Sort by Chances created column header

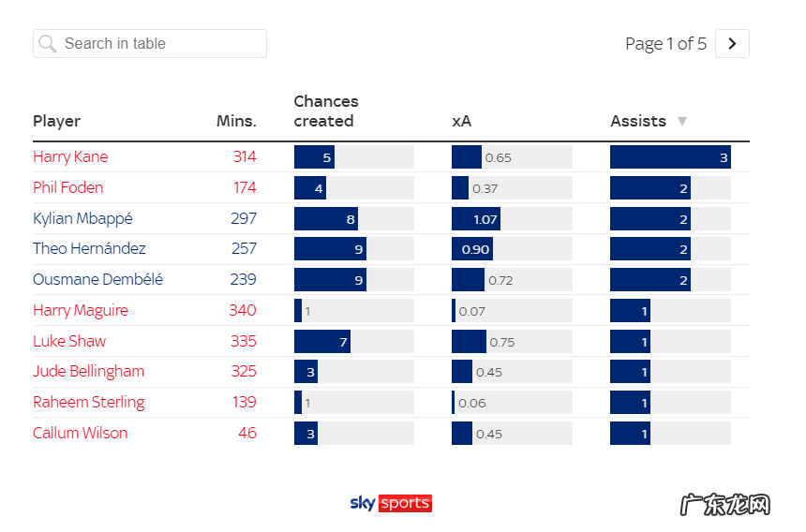(x=325, y=111)
